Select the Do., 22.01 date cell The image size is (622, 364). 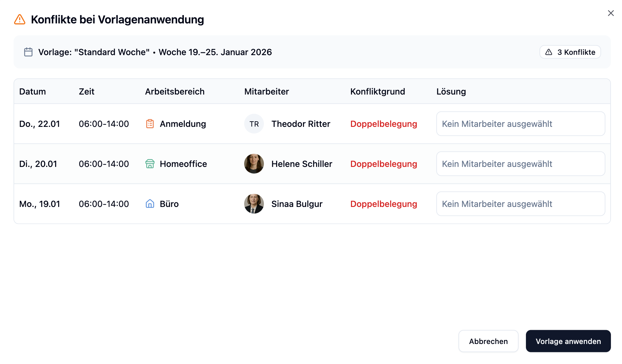pyautogui.click(x=39, y=124)
